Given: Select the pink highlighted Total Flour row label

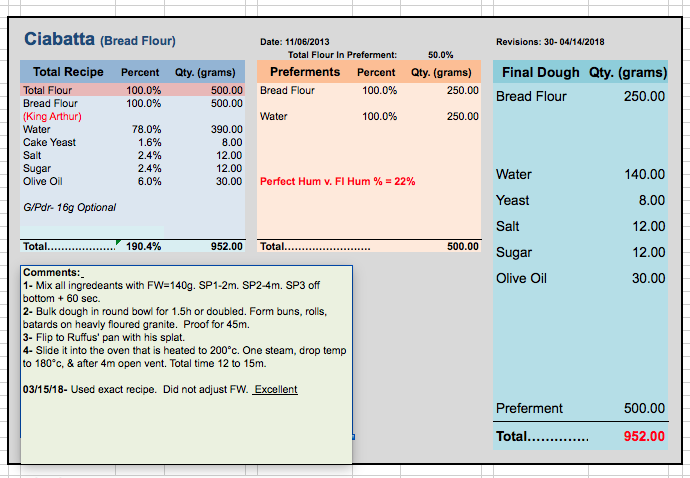Looking at the screenshot, I should [x=47, y=90].
